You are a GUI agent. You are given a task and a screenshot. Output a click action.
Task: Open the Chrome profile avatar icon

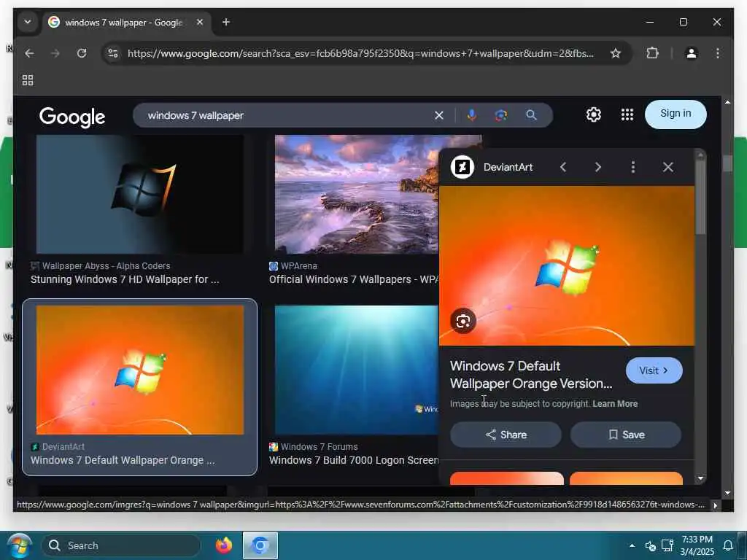click(x=692, y=53)
